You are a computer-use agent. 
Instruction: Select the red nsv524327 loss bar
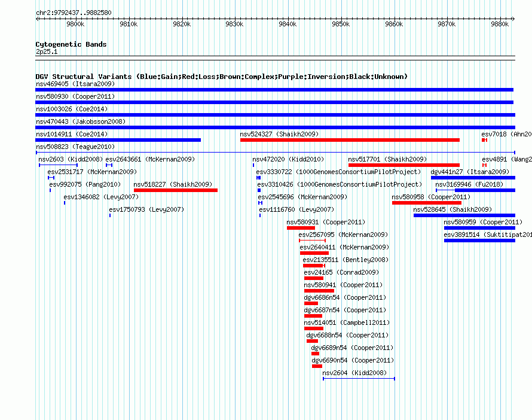click(x=350, y=140)
